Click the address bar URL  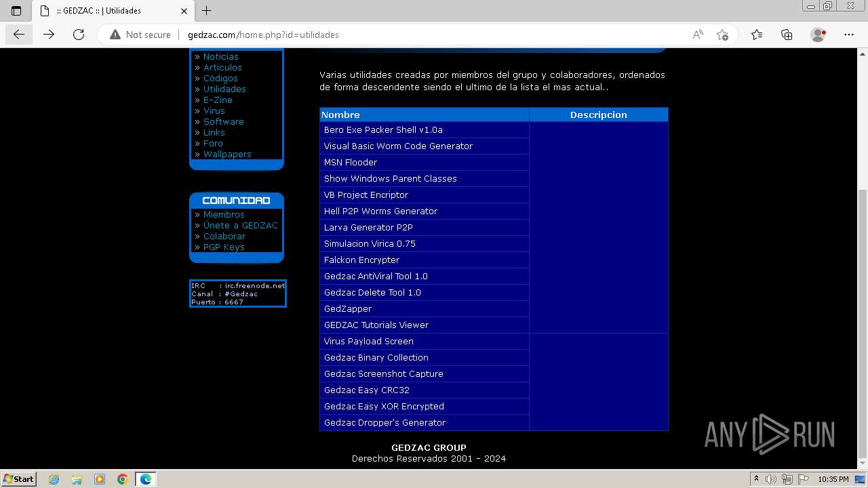(263, 35)
